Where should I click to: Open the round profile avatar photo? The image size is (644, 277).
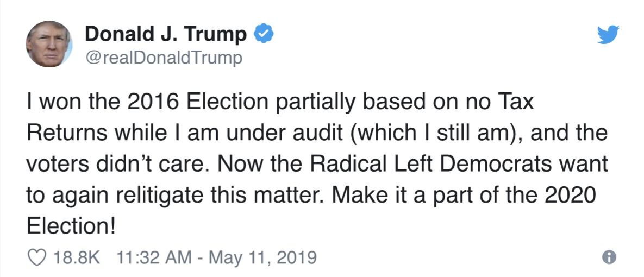coord(49,44)
